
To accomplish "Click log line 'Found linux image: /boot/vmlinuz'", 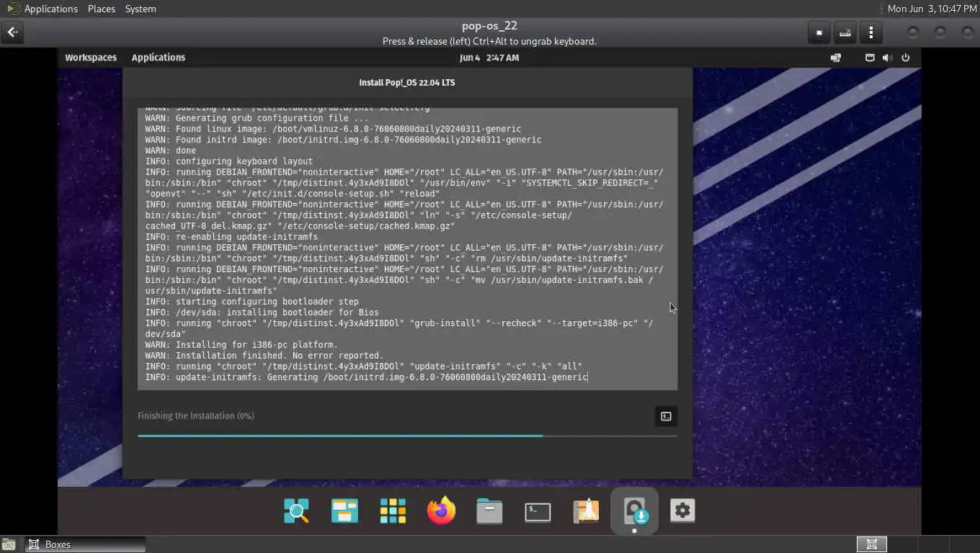I will (x=348, y=129).
